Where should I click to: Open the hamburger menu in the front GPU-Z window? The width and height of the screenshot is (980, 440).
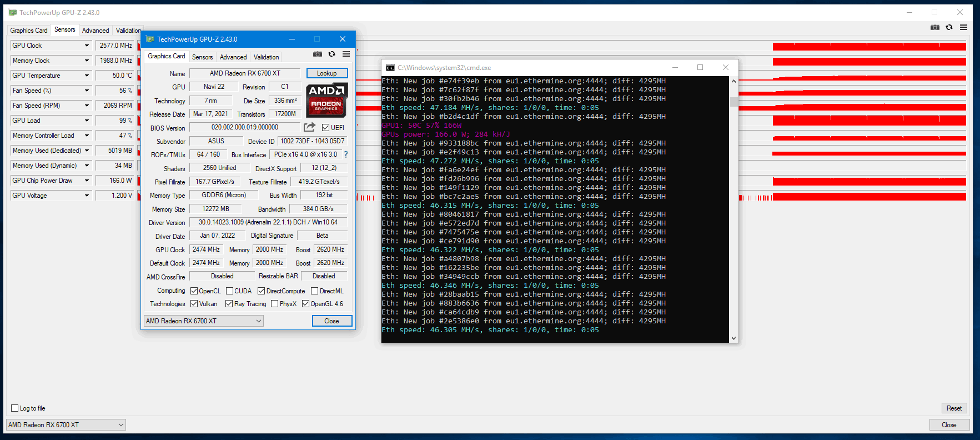[346, 54]
